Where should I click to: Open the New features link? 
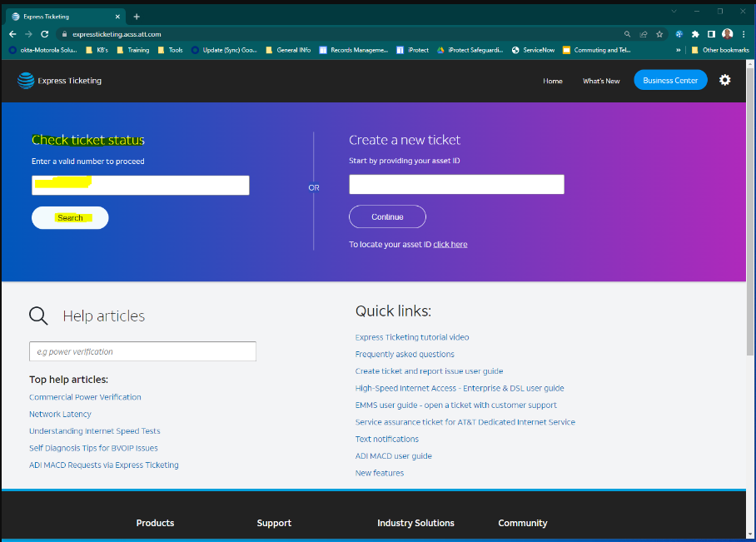(x=380, y=473)
